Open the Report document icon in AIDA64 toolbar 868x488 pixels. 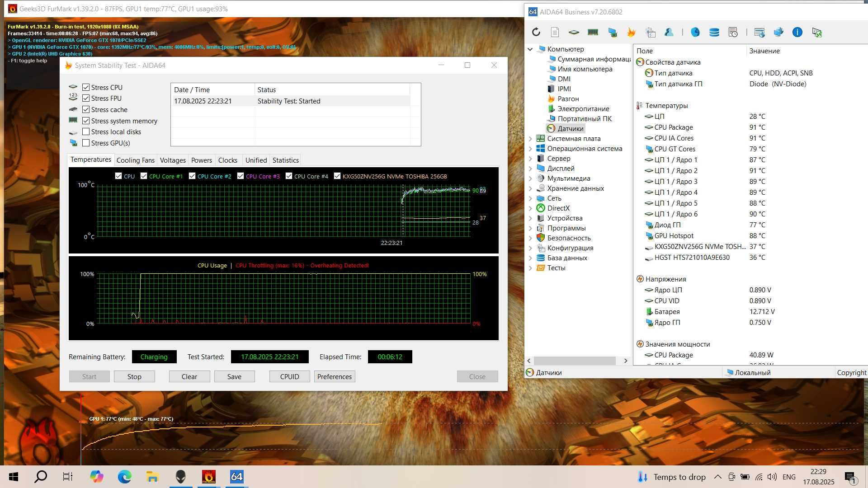555,32
